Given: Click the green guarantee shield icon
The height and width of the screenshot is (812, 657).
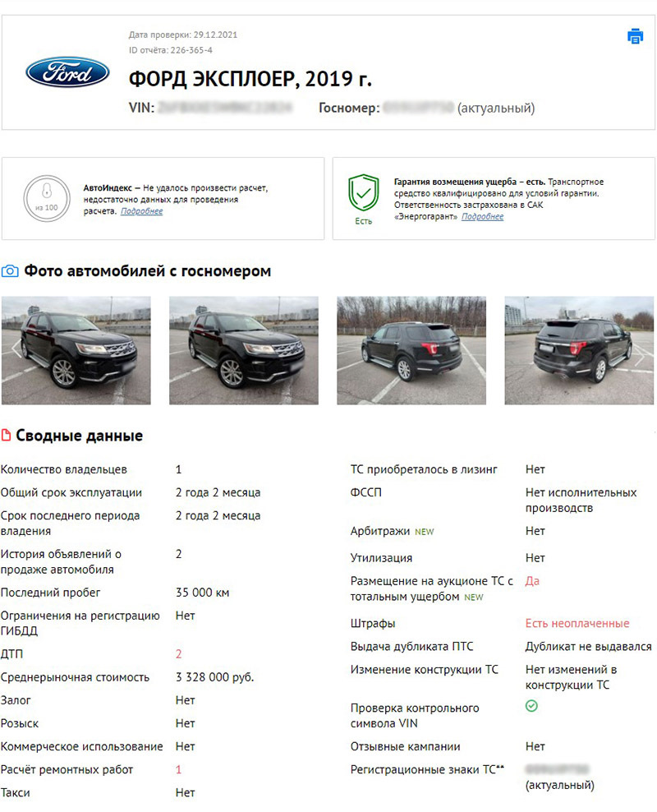Looking at the screenshot, I should [x=363, y=192].
